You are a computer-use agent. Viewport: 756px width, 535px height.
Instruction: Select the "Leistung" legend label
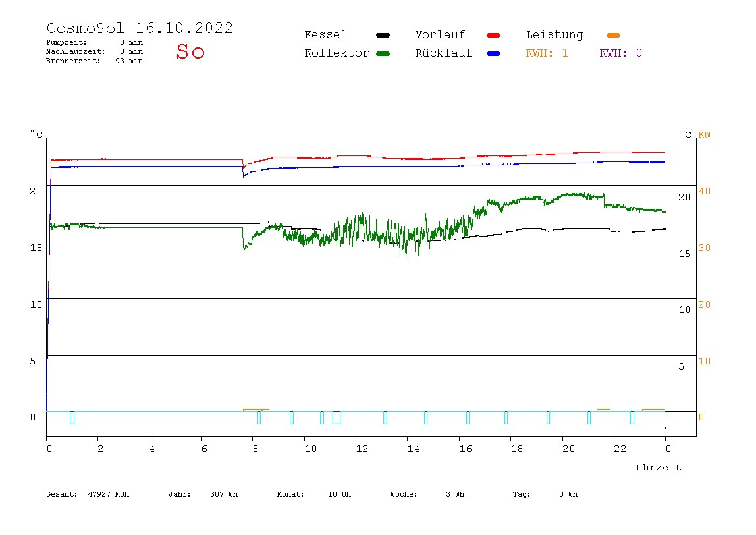[554, 35]
